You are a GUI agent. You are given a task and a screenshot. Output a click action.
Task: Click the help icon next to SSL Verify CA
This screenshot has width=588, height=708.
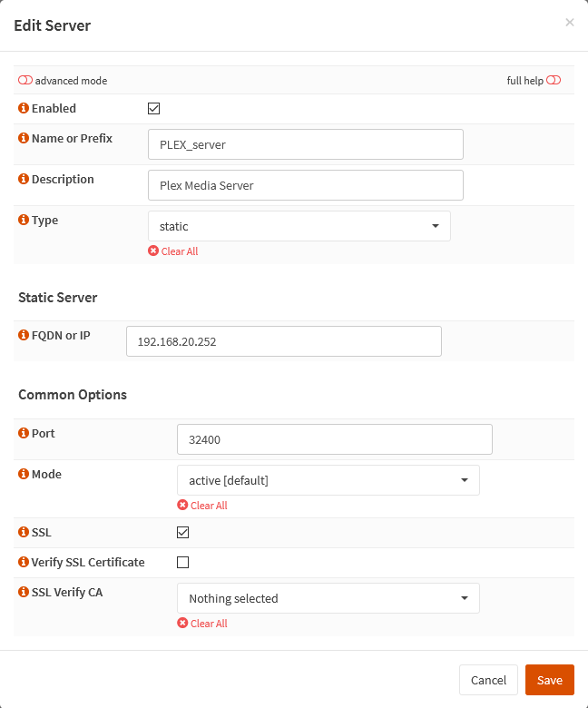(24, 593)
